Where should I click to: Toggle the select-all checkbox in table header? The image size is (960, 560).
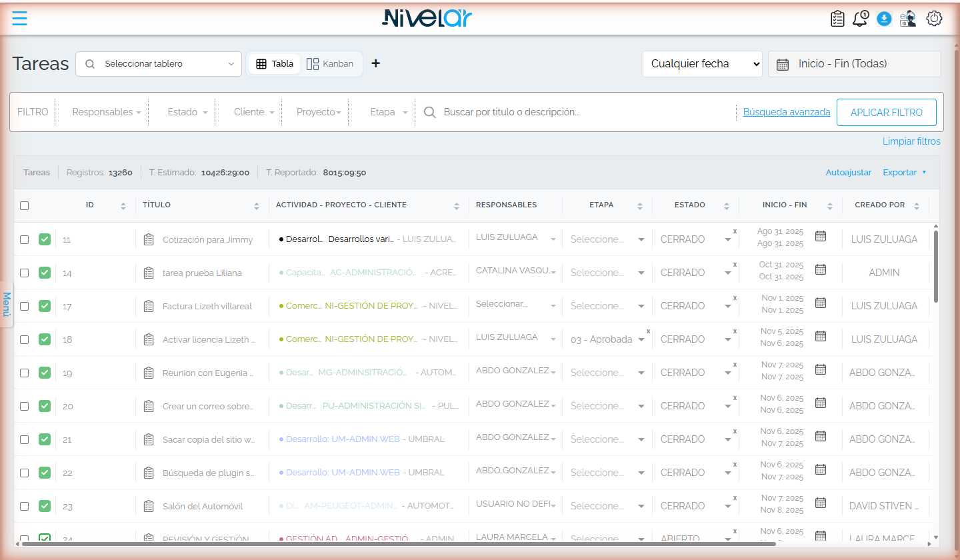coord(24,205)
